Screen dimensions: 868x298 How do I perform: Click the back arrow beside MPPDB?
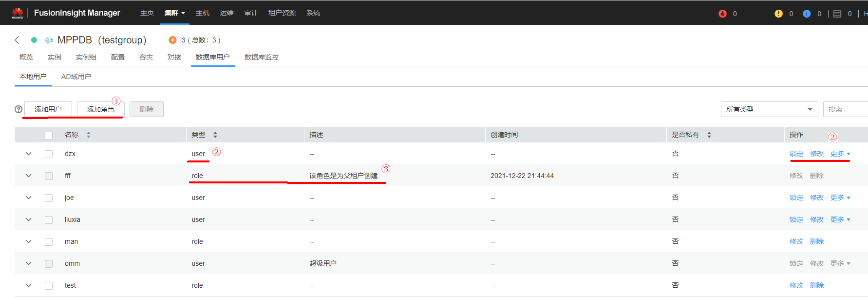[x=17, y=40]
